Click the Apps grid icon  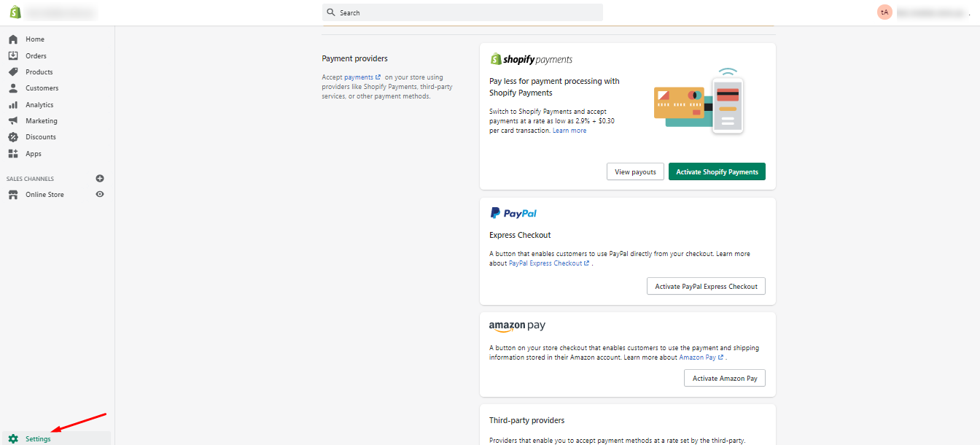click(x=12, y=153)
